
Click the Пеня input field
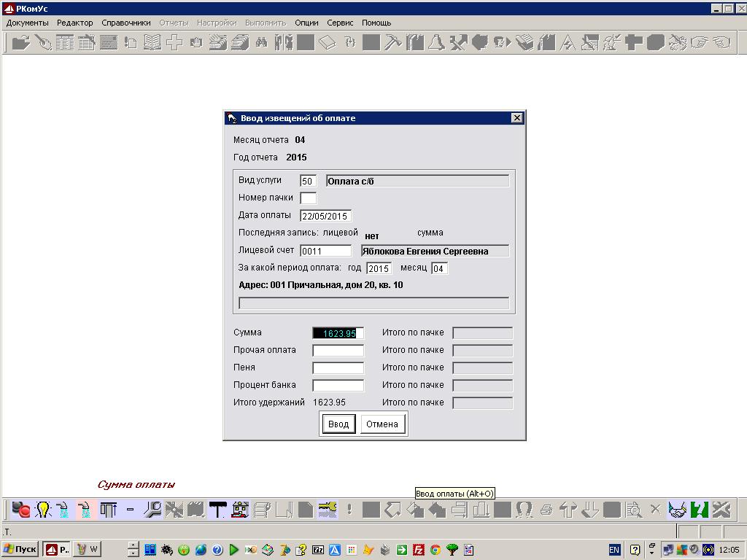coord(338,368)
